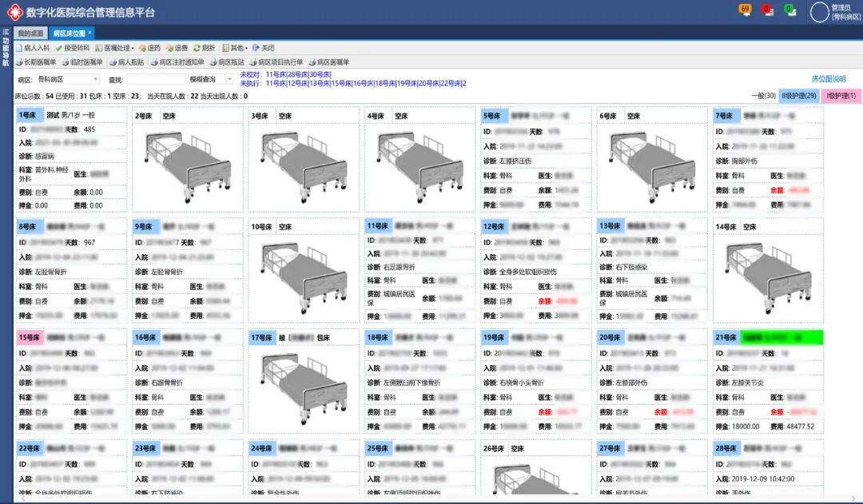Click 病人入科 admission toolbar button

point(33,48)
